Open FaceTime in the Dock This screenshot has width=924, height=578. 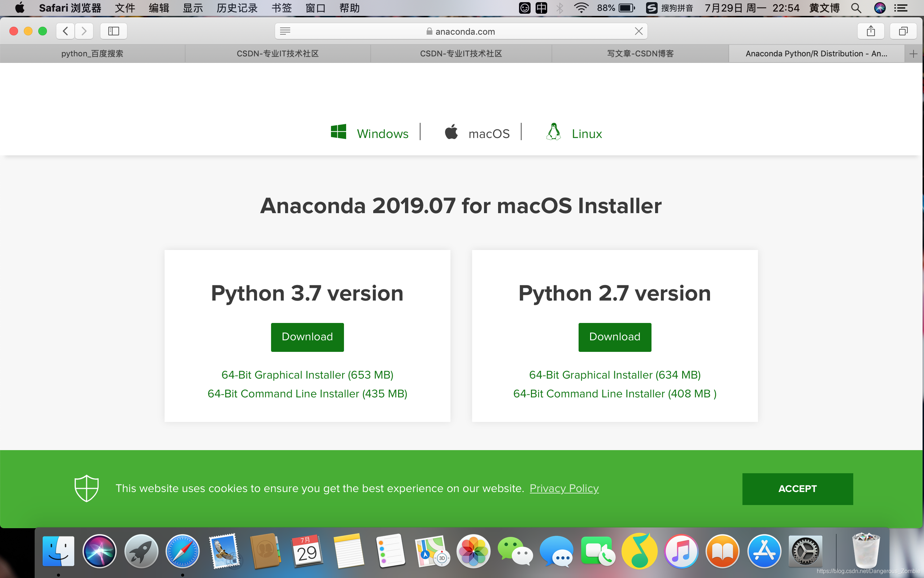pyautogui.click(x=598, y=551)
